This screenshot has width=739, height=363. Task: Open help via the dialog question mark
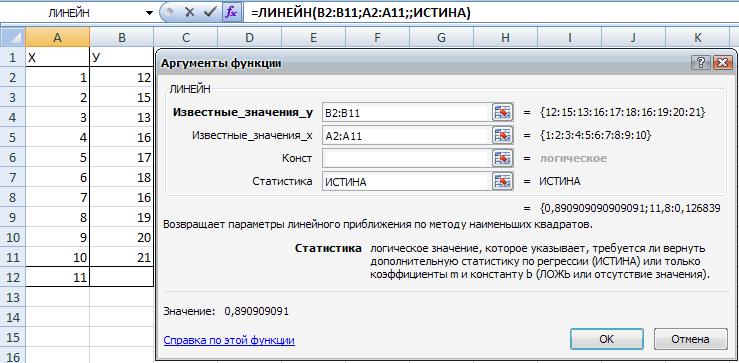click(700, 63)
